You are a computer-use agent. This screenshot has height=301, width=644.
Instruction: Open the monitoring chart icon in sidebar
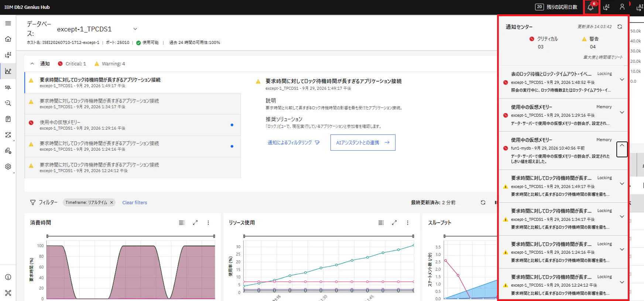[8, 71]
